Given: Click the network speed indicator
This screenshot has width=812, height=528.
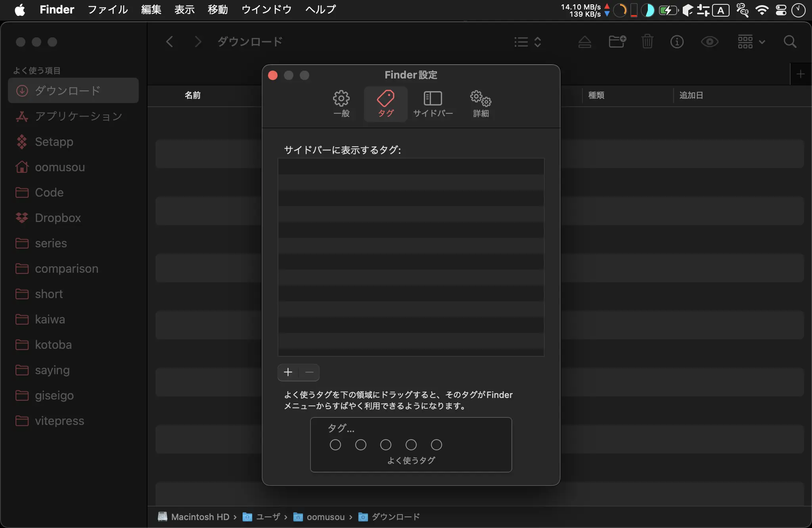Looking at the screenshot, I should [585, 10].
